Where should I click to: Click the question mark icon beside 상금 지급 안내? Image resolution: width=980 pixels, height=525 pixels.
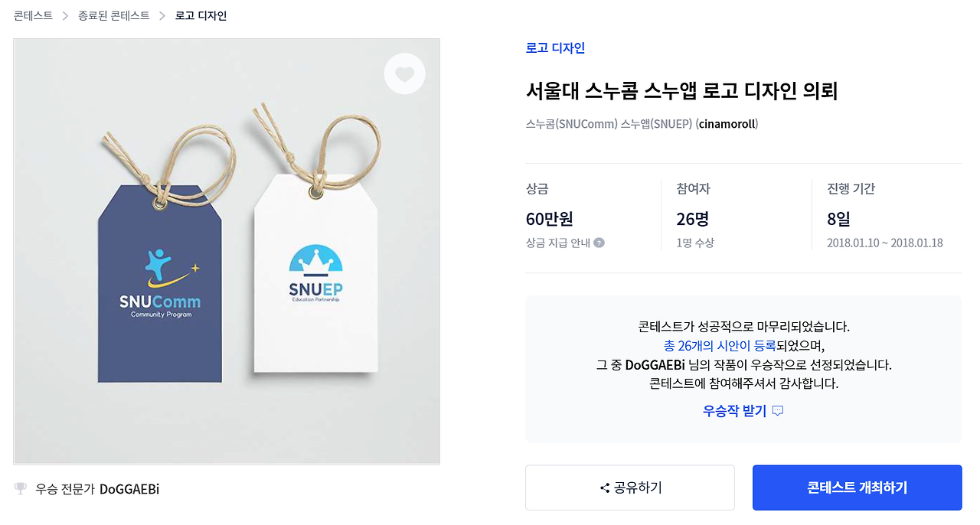tap(599, 243)
